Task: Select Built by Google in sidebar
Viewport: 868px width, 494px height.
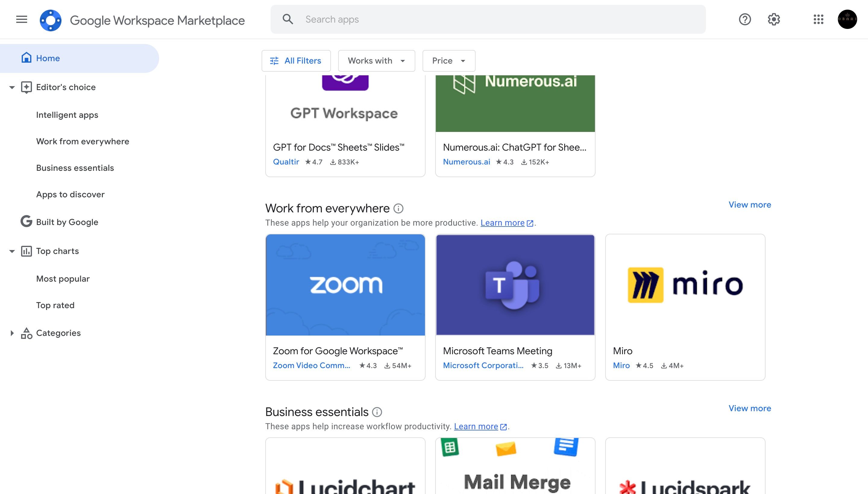Action: [x=67, y=222]
